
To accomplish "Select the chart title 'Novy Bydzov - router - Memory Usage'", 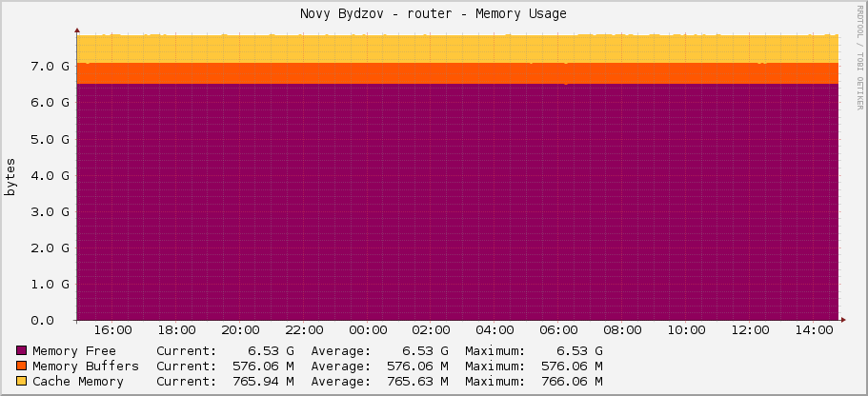I will 434,14.
